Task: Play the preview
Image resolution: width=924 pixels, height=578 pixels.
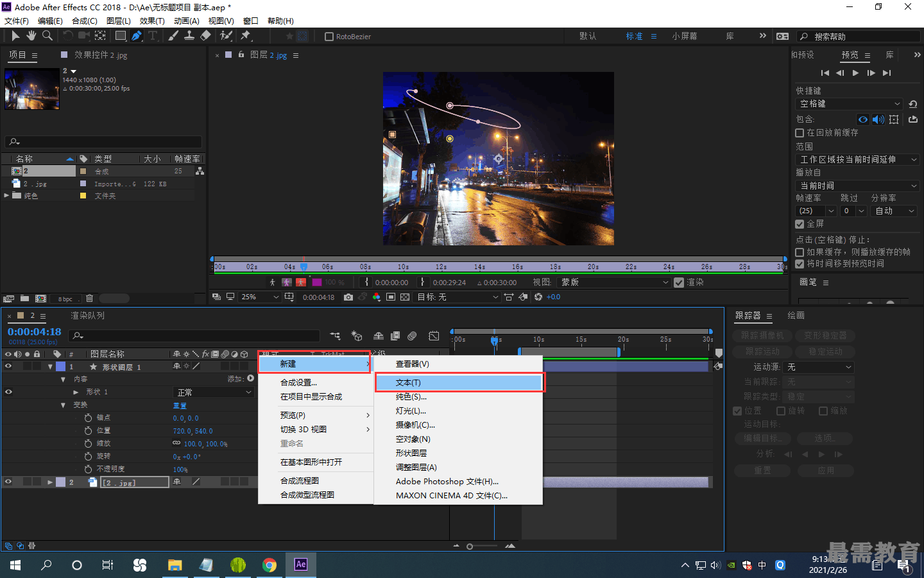Action: (x=855, y=73)
